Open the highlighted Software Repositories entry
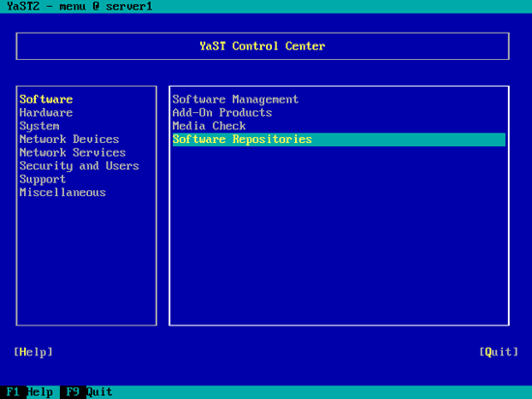Image resolution: width=532 pixels, height=399 pixels. (339, 139)
